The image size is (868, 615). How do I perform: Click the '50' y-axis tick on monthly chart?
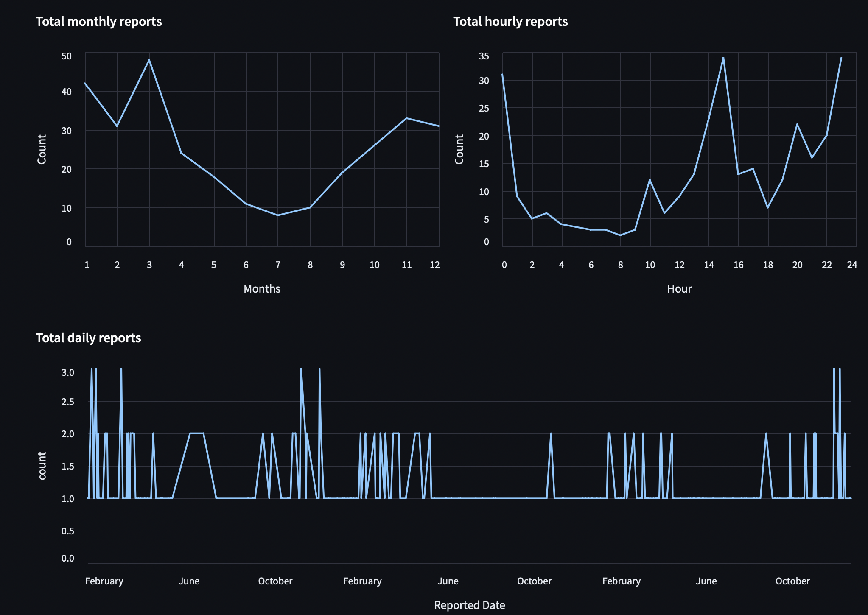67,56
